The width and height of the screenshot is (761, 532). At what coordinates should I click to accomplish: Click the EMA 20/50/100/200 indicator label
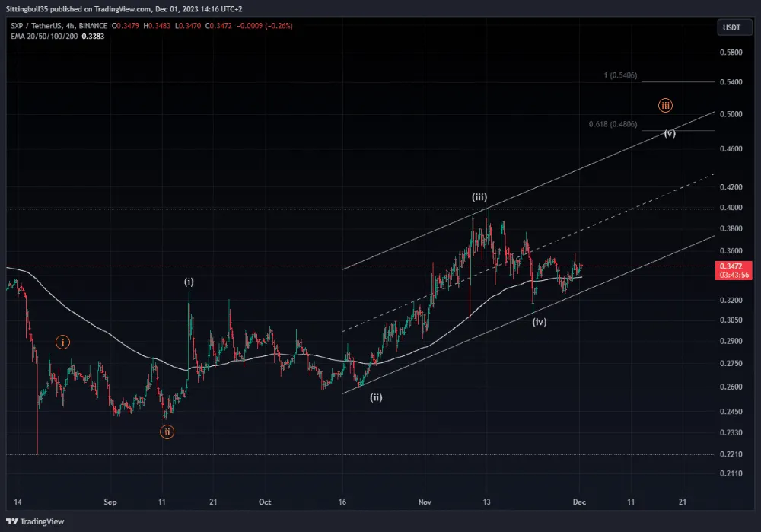pyautogui.click(x=44, y=37)
